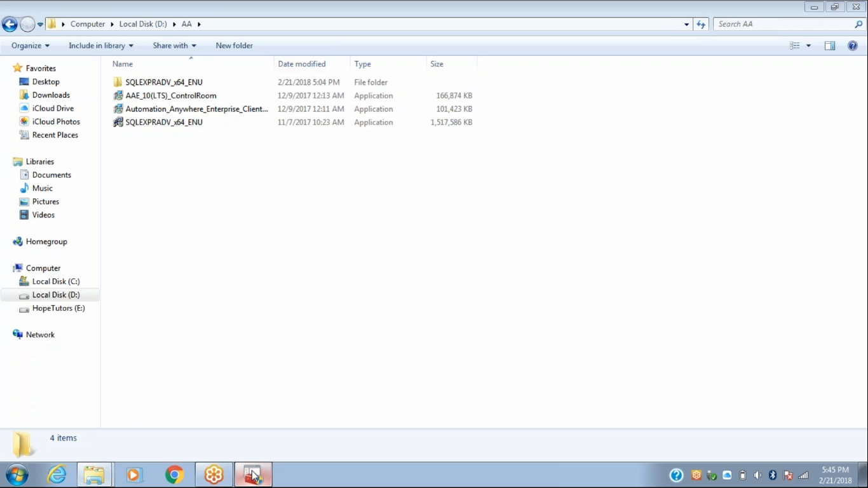Open the view options dropdown arrow
This screenshot has width=868, height=488.
[808, 46]
